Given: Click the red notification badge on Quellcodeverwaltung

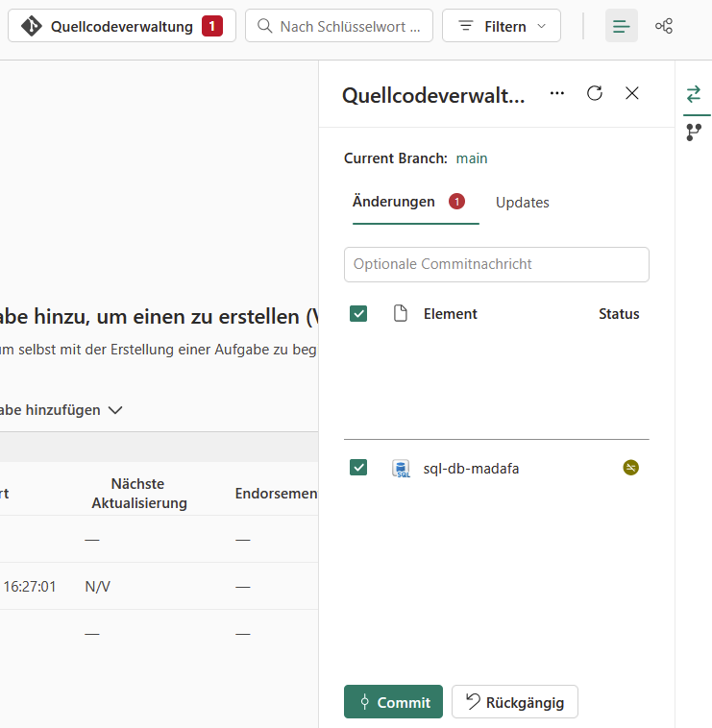Looking at the screenshot, I should click(212, 26).
